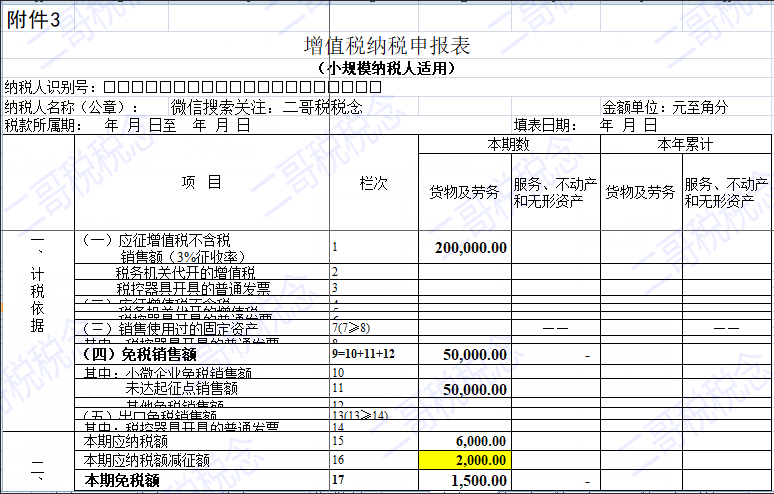Click the (一)应征增值税不含税销售额 row label
Image resolution: width=774 pixels, height=494 pixels.
pos(201,248)
